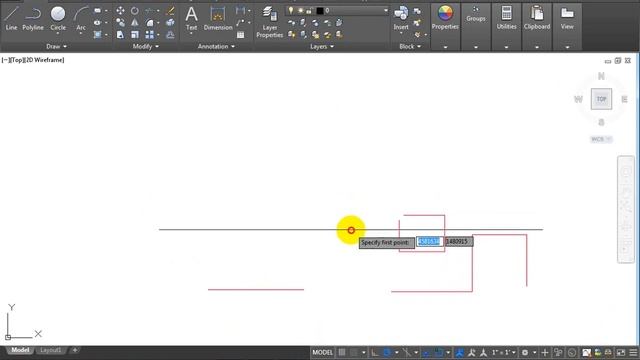Toggle layer freeze sun icon
The image size is (640, 360).
pos(300,10)
